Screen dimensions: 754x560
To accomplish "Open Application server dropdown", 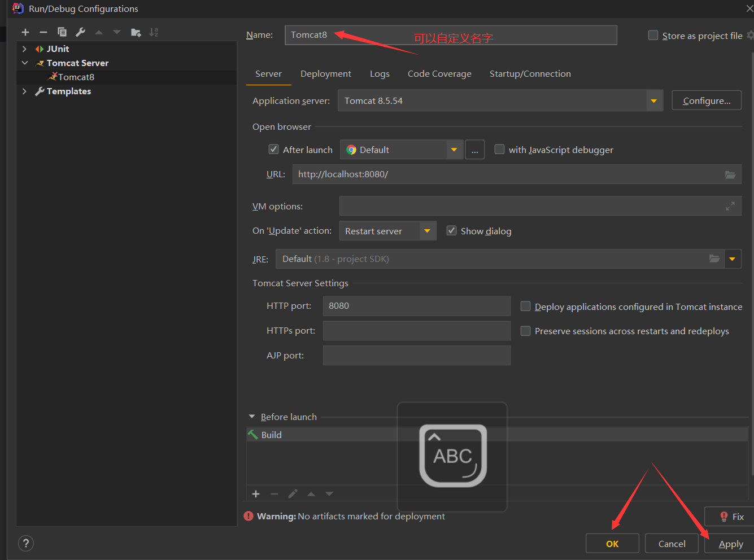I will point(654,101).
